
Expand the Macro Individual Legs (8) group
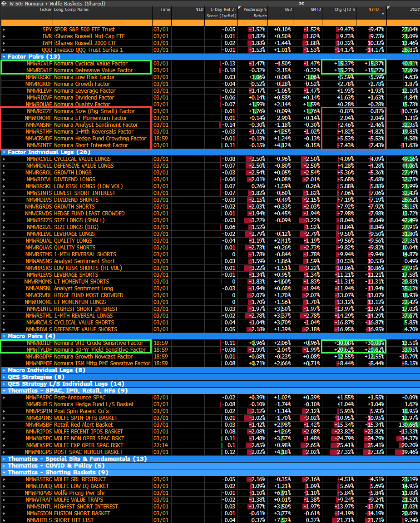(4, 370)
